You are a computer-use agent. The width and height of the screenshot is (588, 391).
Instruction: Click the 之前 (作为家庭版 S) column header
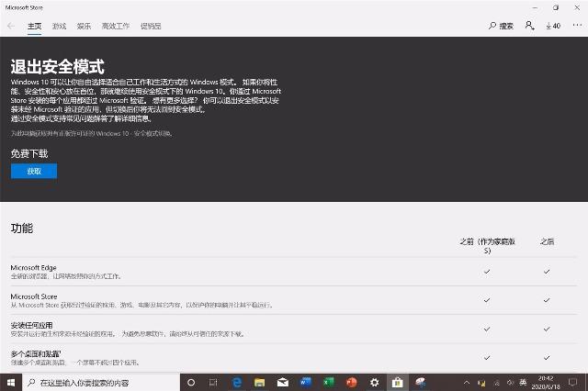point(487,246)
